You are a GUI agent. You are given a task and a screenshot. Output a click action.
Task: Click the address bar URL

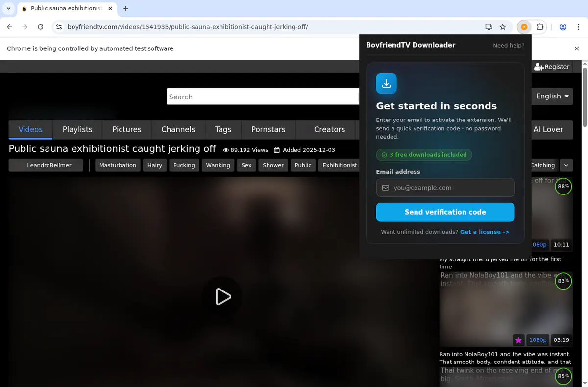tap(188, 27)
